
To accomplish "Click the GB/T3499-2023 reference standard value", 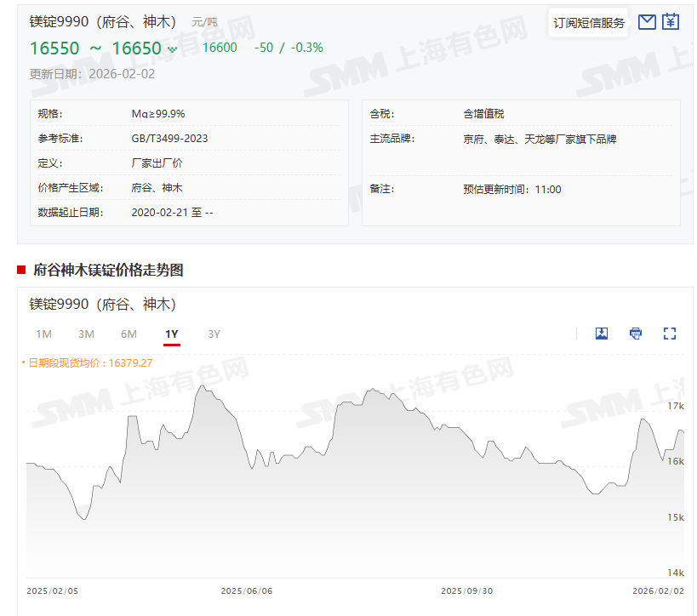I will pos(170,139).
